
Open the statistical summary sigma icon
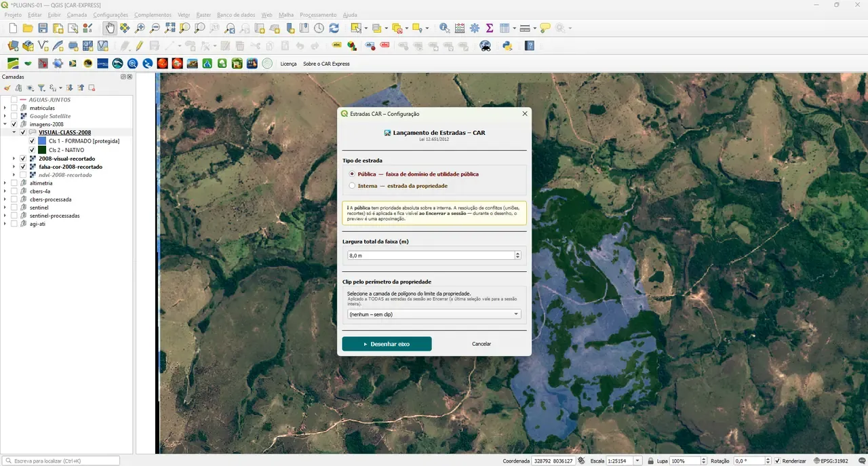click(489, 28)
